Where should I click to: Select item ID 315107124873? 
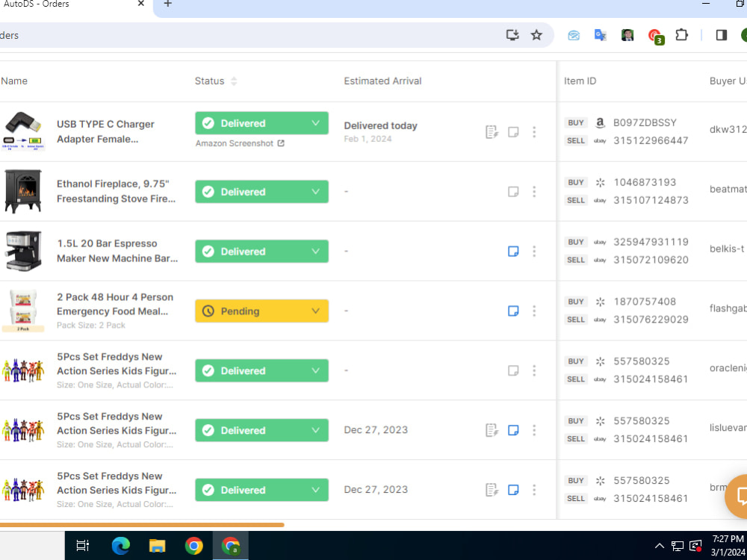tap(651, 200)
